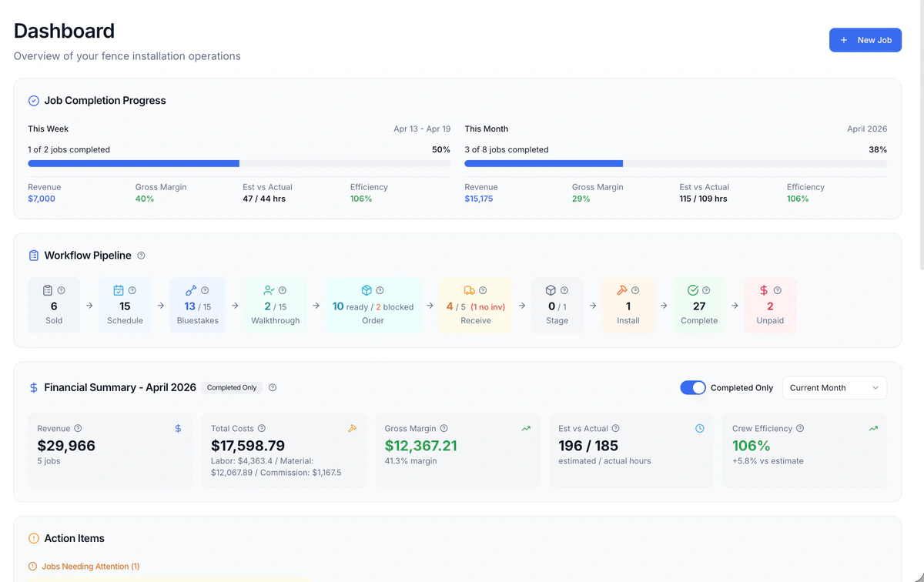Click the Order stage box icon
Screen dimensions: 924x582
pos(367,290)
